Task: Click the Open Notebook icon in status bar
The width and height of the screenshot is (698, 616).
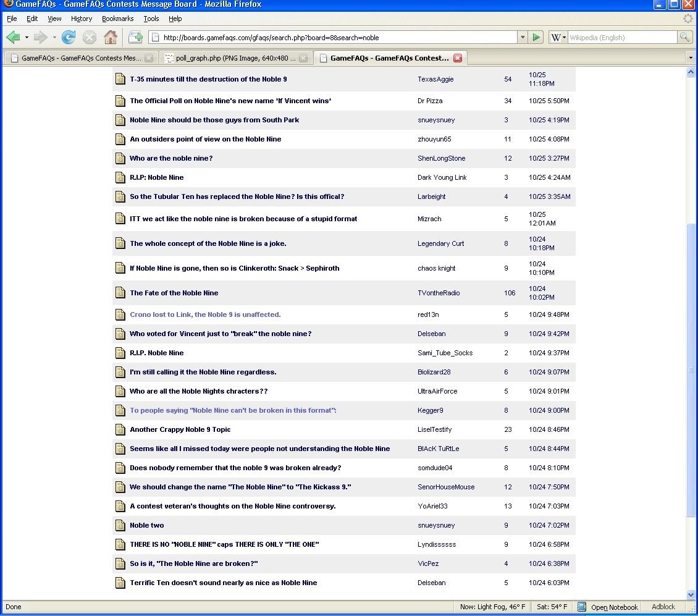Action: (581, 607)
